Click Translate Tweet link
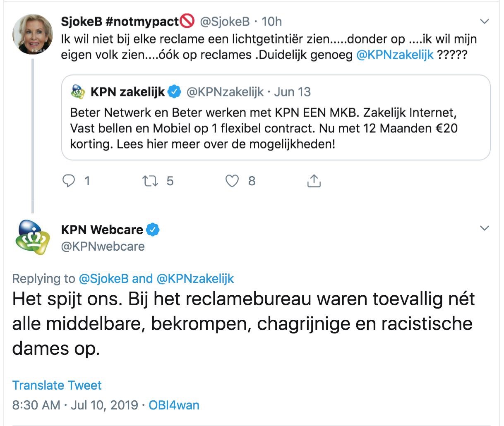The height and width of the screenshot is (426, 504). 57,385
